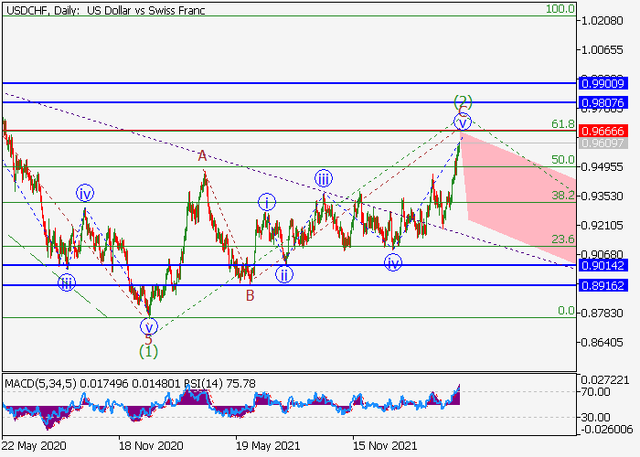
Task: Click the 19 May 2021 date label
Action: (x=268, y=446)
